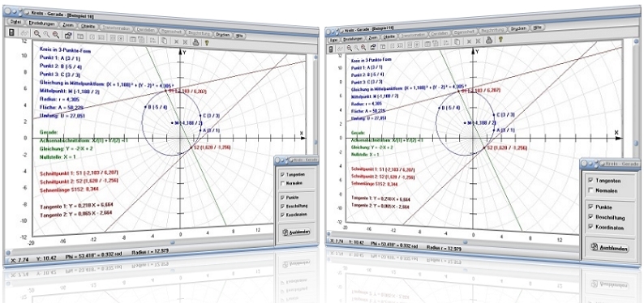644x303 pixels.
Task: Click upper right-edge slider handle, left window
Action: coord(316,58)
